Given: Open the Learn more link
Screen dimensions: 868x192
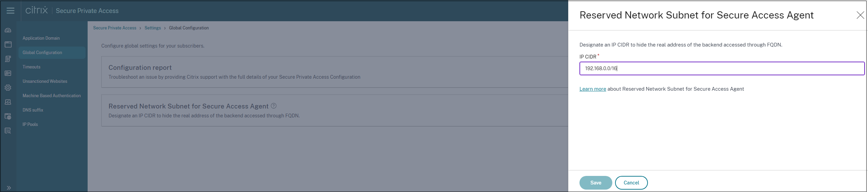Looking at the screenshot, I should click(x=592, y=89).
